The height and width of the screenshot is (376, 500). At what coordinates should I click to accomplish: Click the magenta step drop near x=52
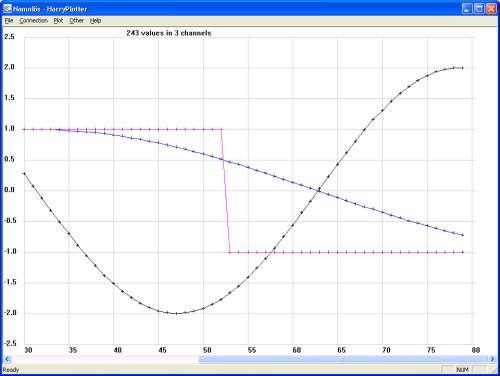click(x=225, y=191)
